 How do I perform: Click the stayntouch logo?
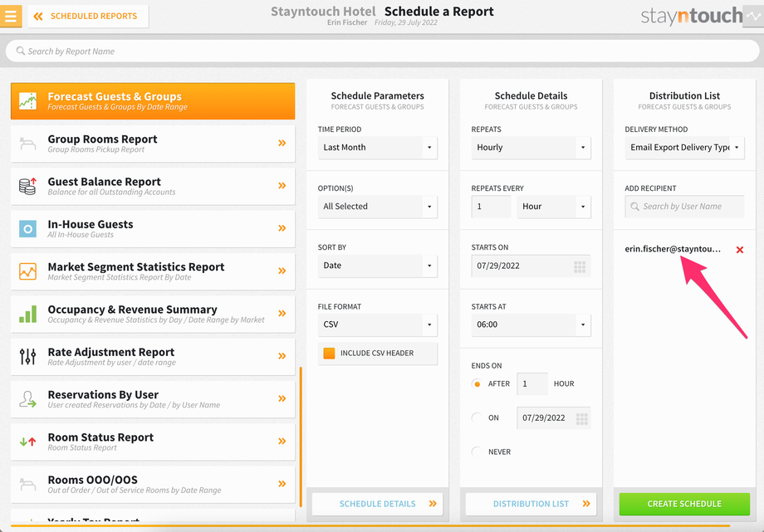691,16
